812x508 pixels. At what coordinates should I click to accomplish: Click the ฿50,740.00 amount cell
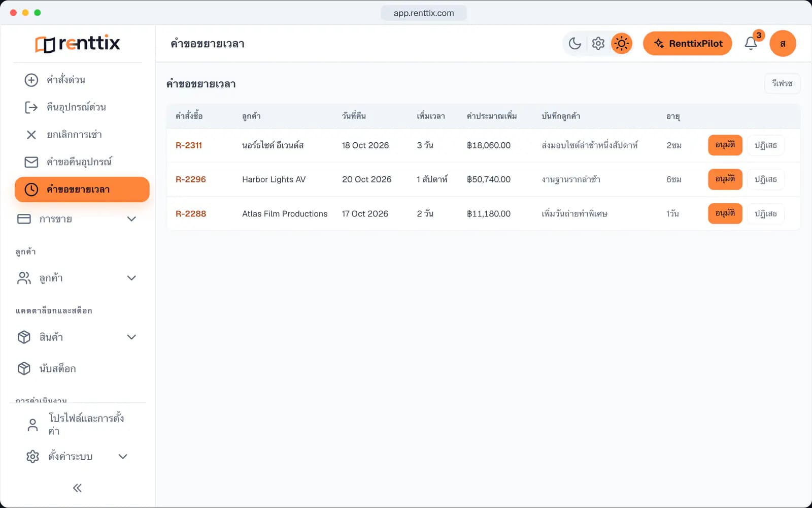click(x=489, y=179)
